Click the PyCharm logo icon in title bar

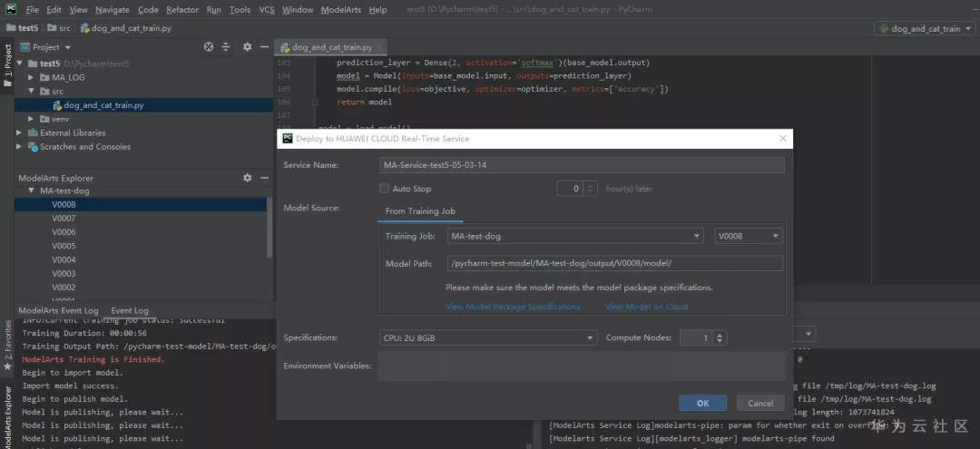coord(11,9)
